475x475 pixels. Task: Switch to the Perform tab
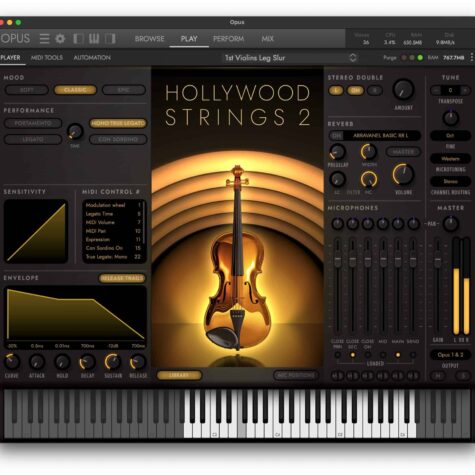pyautogui.click(x=228, y=39)
